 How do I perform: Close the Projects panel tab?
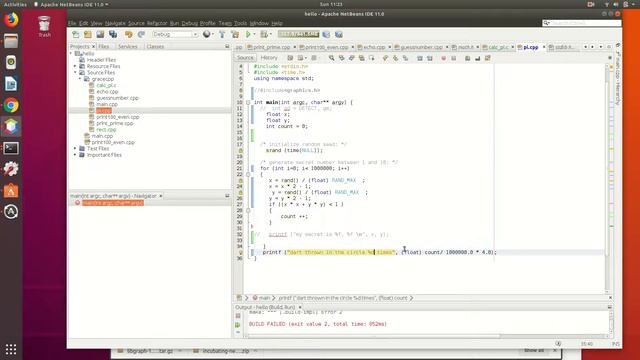coord(93,47)
